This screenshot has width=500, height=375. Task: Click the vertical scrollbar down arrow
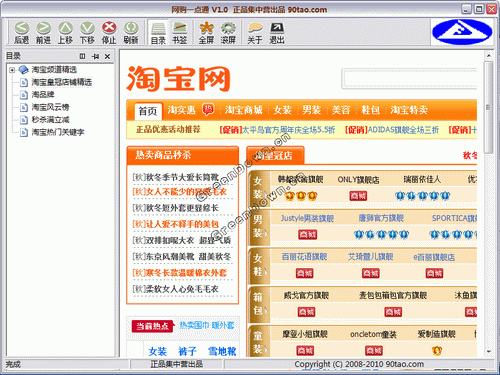pyautogui.click(x=489, y=352)
